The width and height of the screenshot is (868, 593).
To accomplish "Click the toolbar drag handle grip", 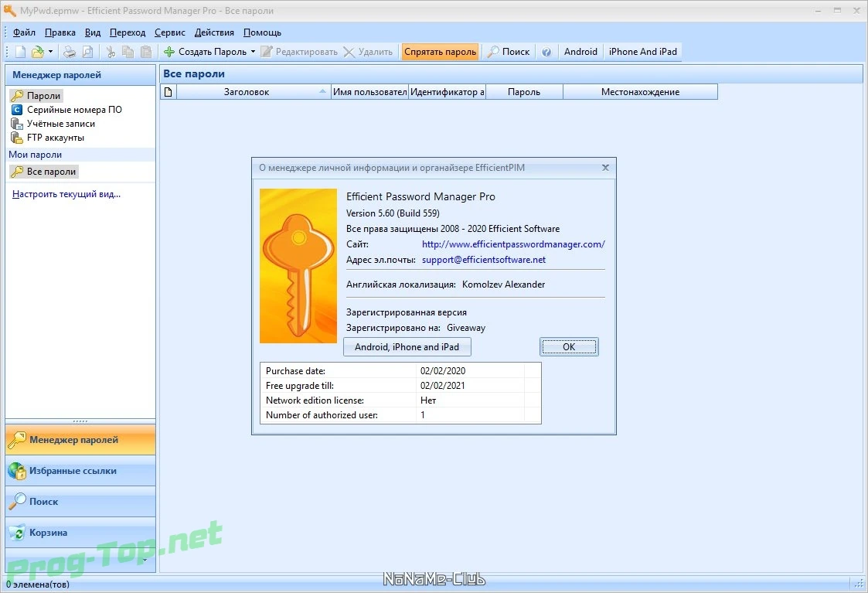I will [x=7, y=52].
